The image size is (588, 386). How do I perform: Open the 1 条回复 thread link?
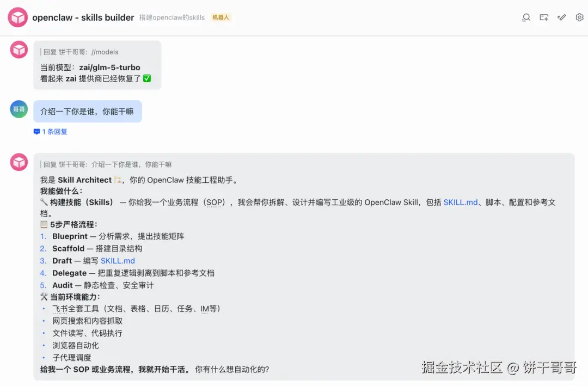click(x=54, y=132)
